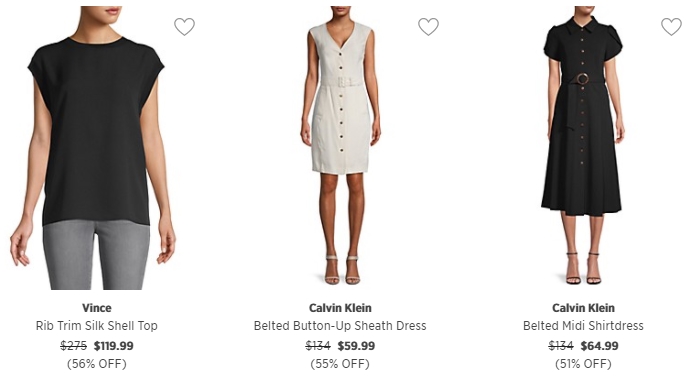The height and width of the screenshot is (378, 686).
Task: Click the Vince brand name
Action: coord(97,308)
